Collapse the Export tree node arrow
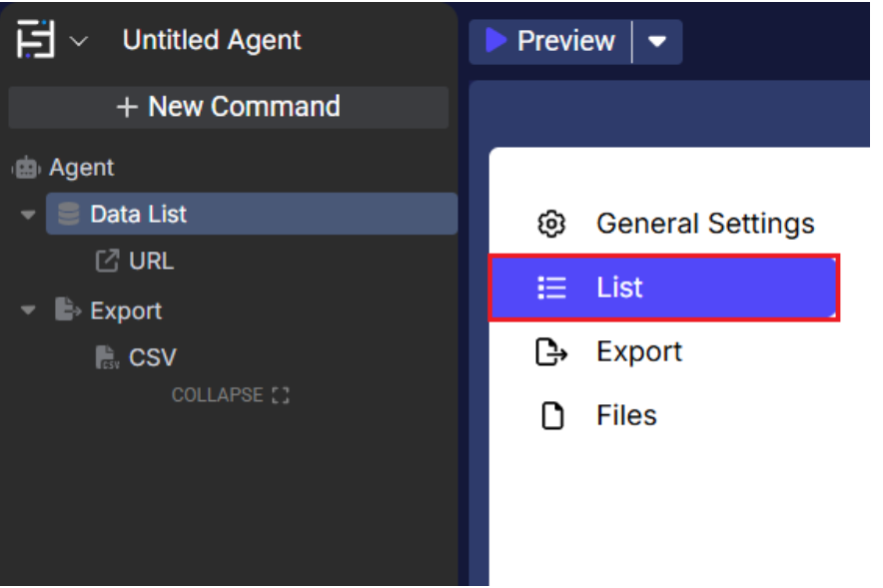This screenshot has height=588, width=883. (28, 310)
